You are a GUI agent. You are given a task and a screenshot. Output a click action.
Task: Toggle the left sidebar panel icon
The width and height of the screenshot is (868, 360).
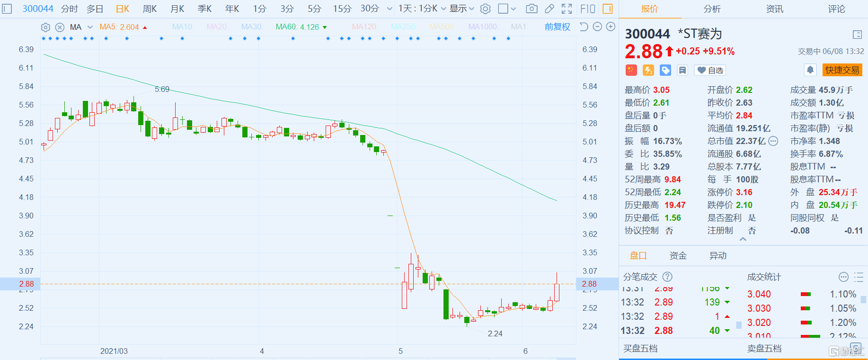point(7,9)
